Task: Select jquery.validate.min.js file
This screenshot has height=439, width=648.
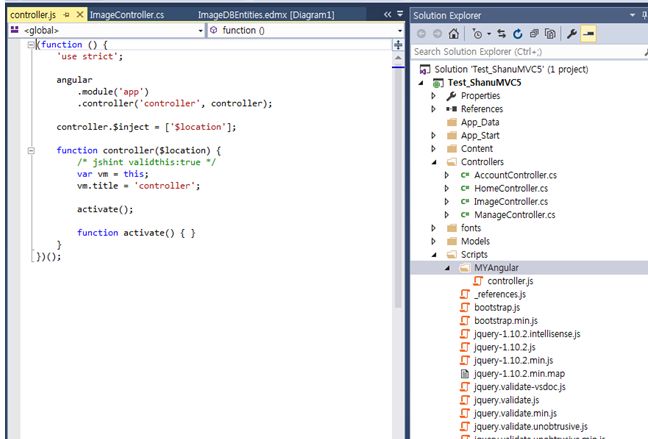Action: click(x=515, y=413)
